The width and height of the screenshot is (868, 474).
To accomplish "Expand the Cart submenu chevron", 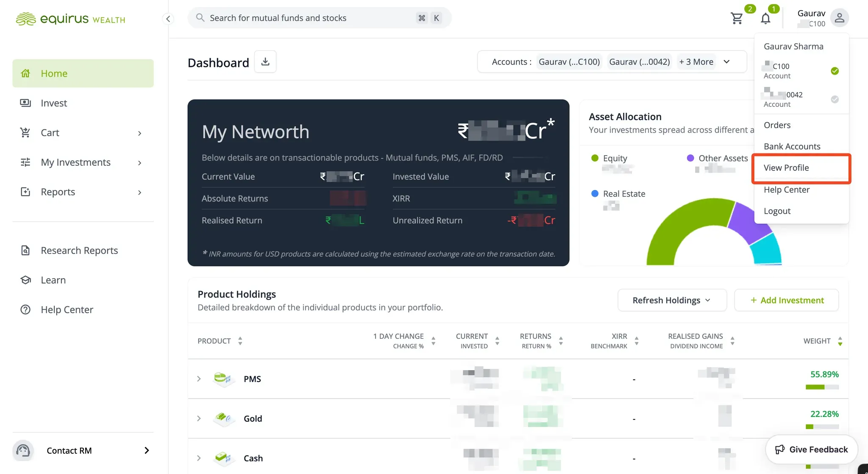I will pyautogui.click(x=140, y=133).
